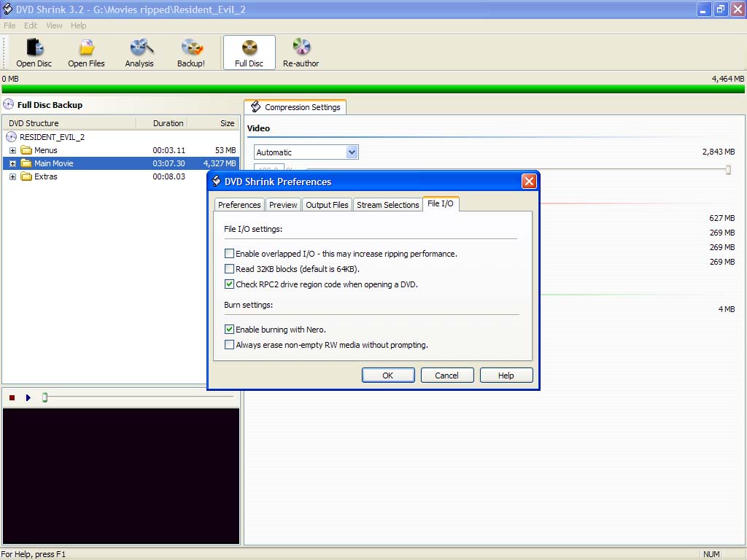747x560 pixels.
Task: Start the Backup! tool
Action: click(x=191, y=52)
